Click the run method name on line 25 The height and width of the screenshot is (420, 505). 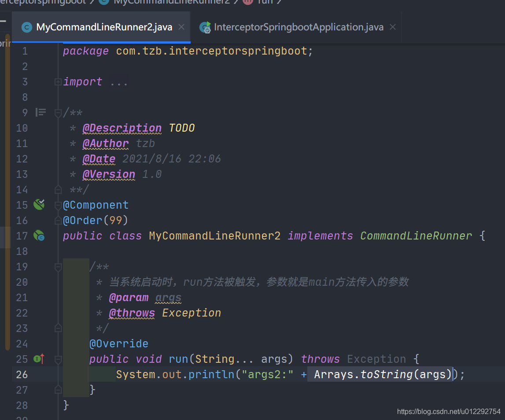pos(178,359)
